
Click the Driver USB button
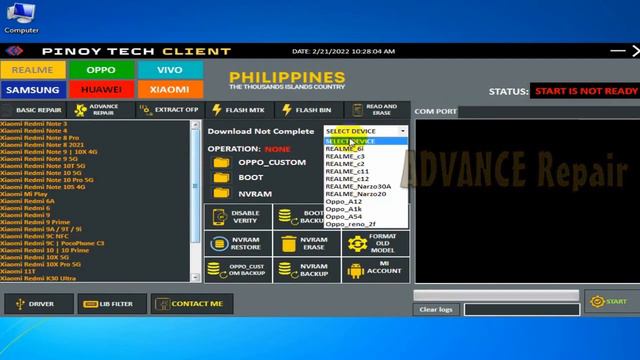click(39, 304)
